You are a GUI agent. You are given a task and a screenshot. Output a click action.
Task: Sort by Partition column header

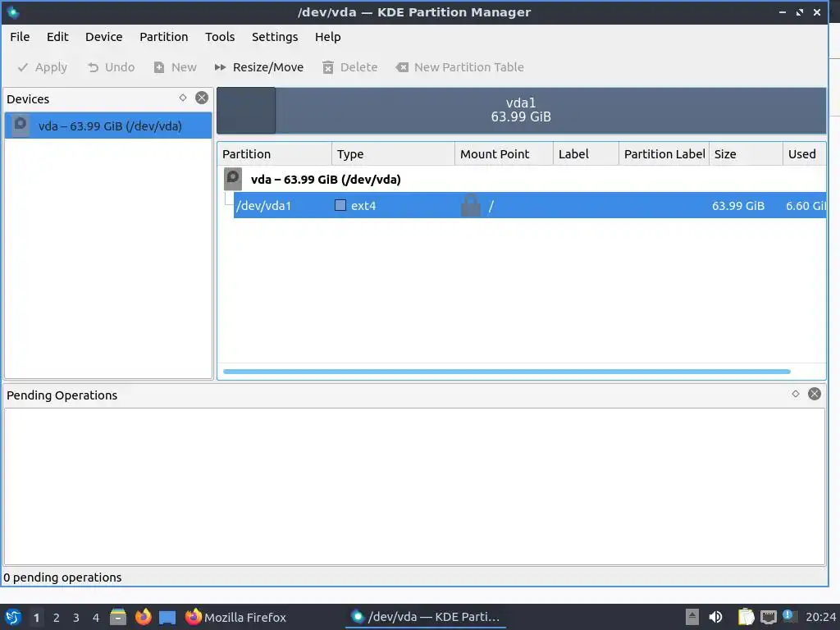[274, 154]
